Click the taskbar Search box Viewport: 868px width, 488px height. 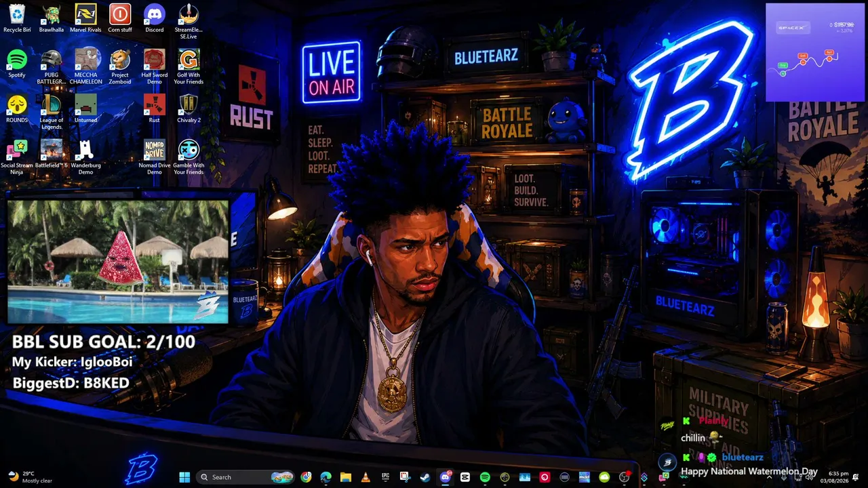coord(246,477)
